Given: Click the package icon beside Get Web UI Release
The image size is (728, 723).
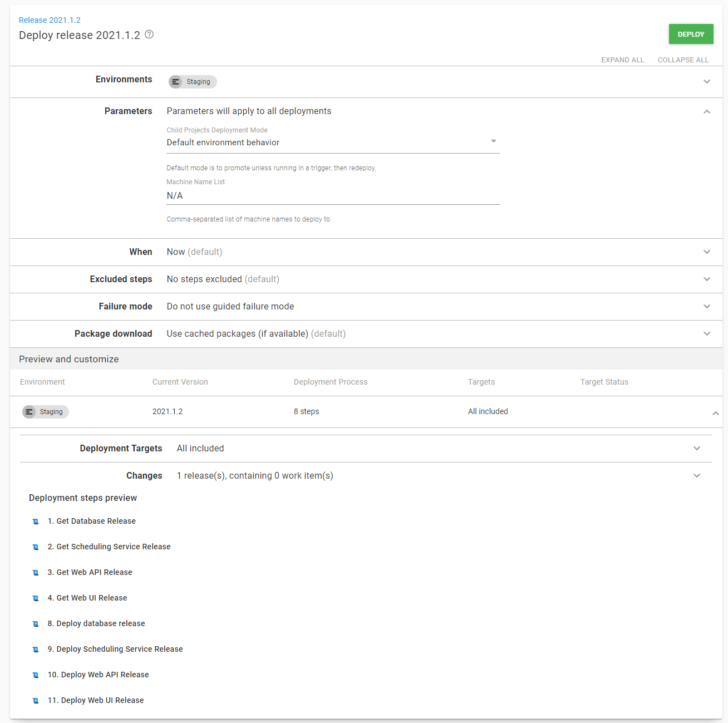Looking at the screenshot, I should pos(36,598).
